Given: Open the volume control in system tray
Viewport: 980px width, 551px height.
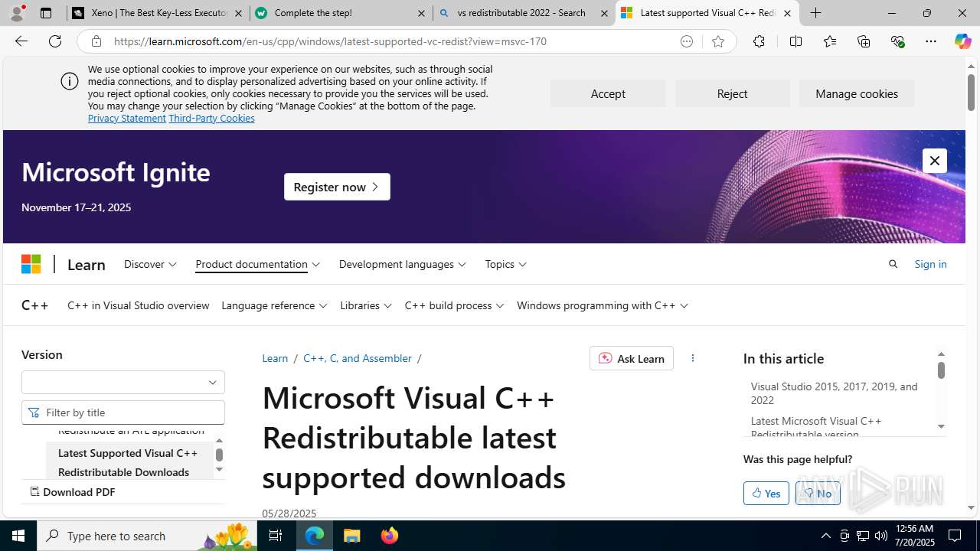Looking at the screenshot, I should tap(881, 536).
